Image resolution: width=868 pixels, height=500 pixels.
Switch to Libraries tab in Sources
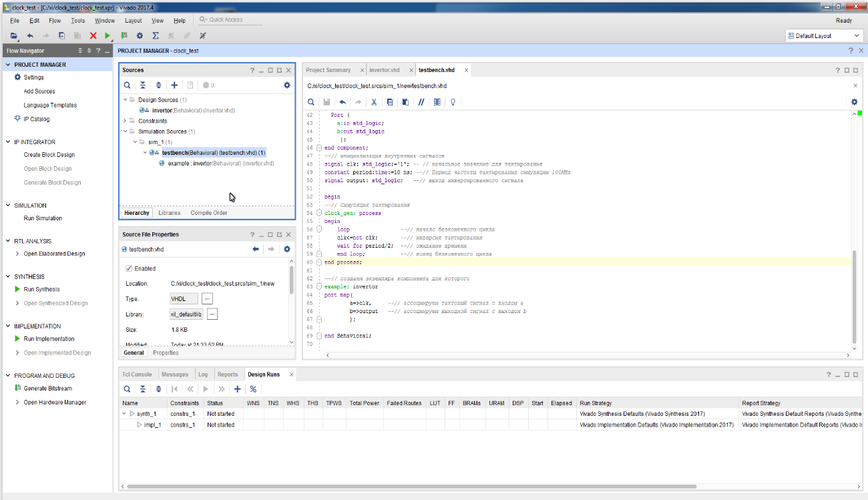[170, 213]
